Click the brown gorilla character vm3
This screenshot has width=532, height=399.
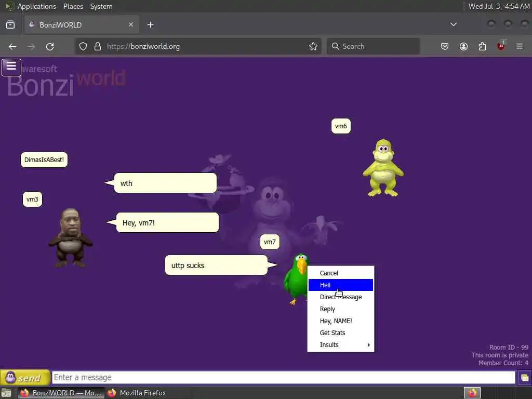(70, 238)
